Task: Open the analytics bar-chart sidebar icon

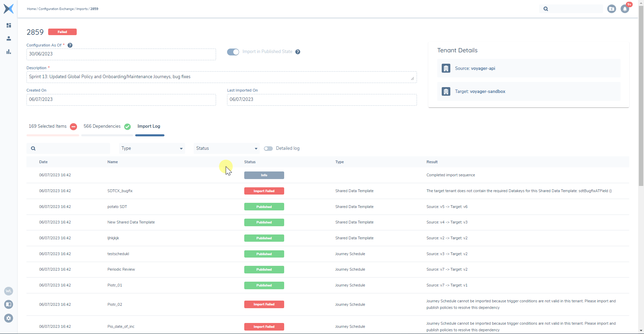Action: click(9, 52)
